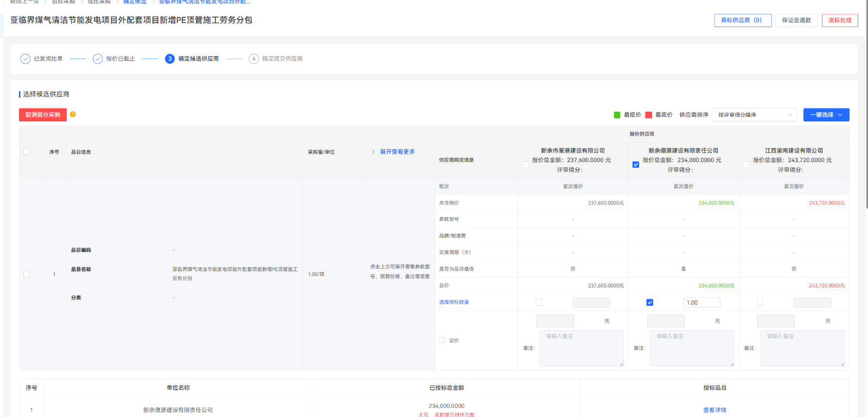Image resolution: width=868 pixels, height=417 pixels.
Task: Click 询比采购 in the breadcrumb
Action: [x=99, y=2]
